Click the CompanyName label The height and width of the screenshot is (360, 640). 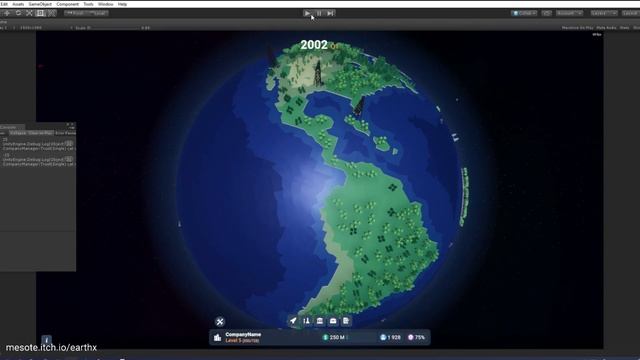click(243, 335)
